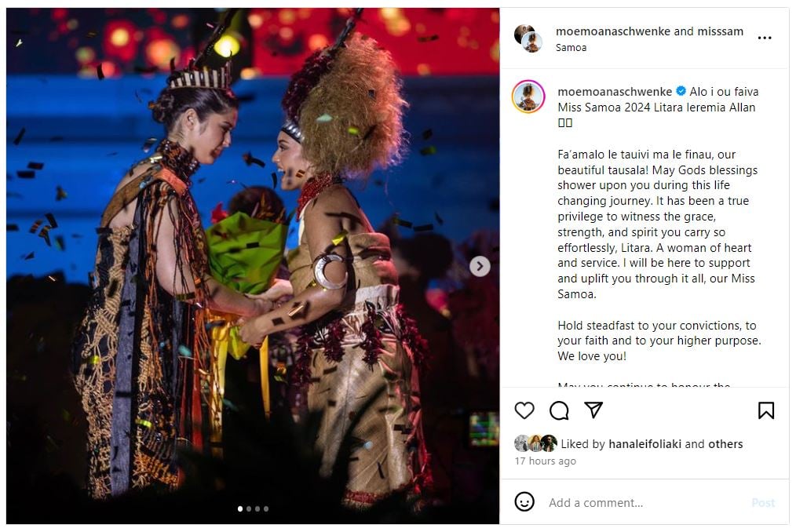Jump to the fourth carousel dot
Viewport: 796px width, 532px height.
[266, 508]
